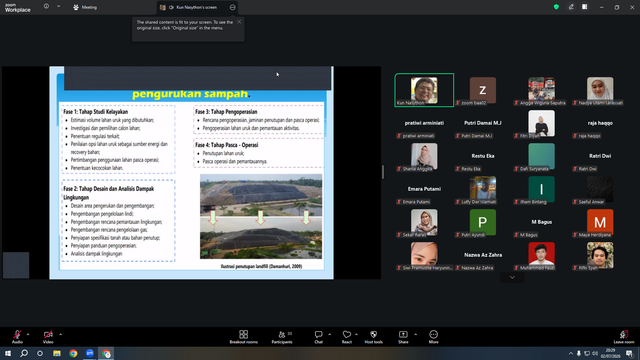Dismiss the shared content size tooltip
Image resolution: width=640 pixels, height=360 pixels.
(239, 22)
